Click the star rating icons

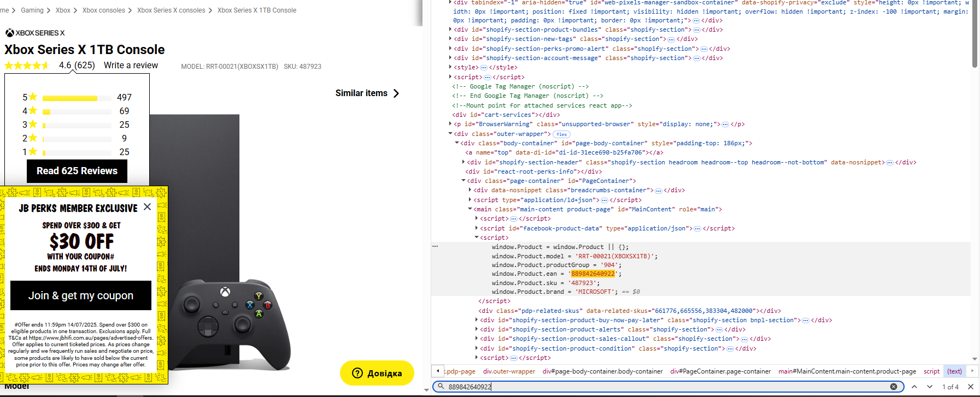27,66
